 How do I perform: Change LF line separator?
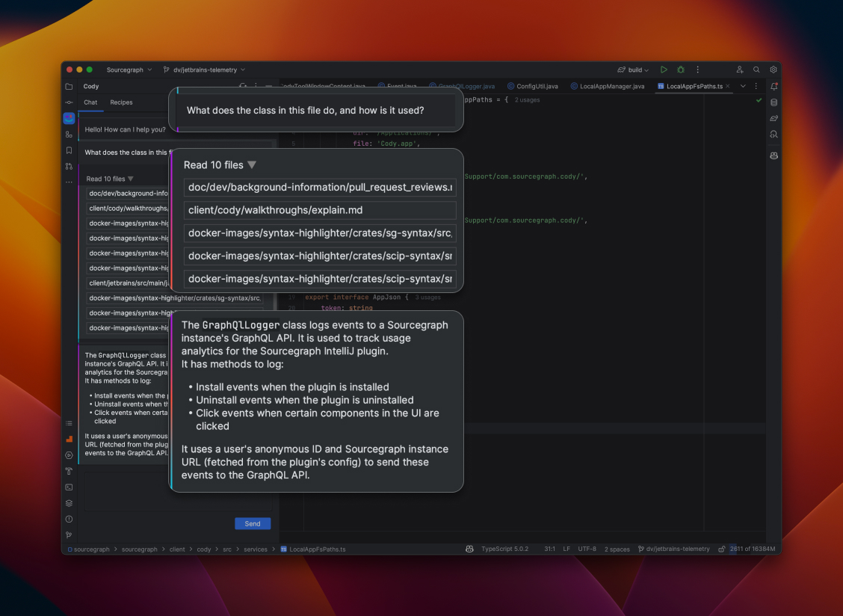coord(566,549)
